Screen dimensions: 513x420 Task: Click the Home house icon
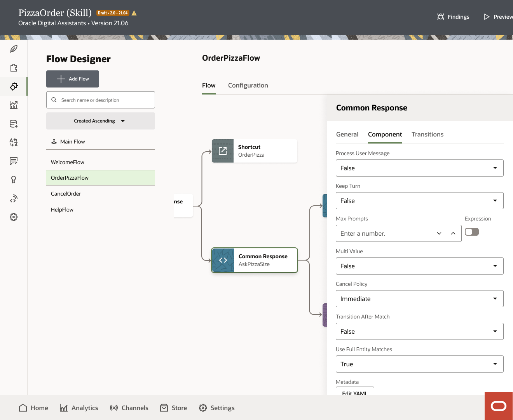[x=23, y=408]
